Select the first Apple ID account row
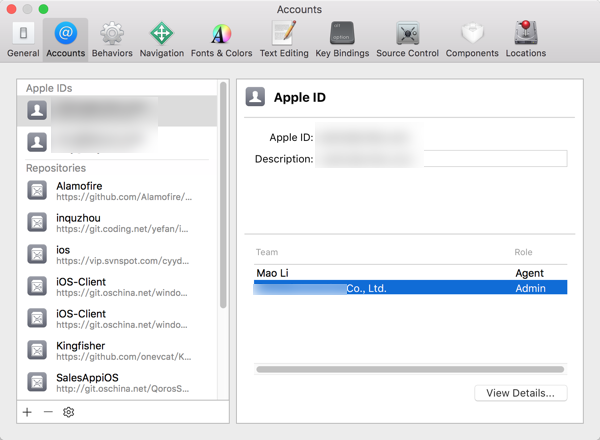Viewport: 600px width, 440px height. [x=117, y=111]
